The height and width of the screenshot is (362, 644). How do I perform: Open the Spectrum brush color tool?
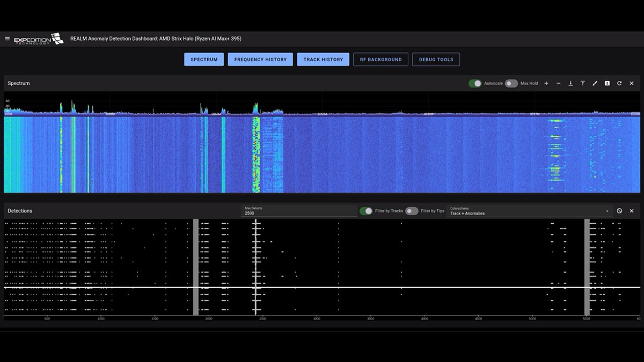[595, 83]
